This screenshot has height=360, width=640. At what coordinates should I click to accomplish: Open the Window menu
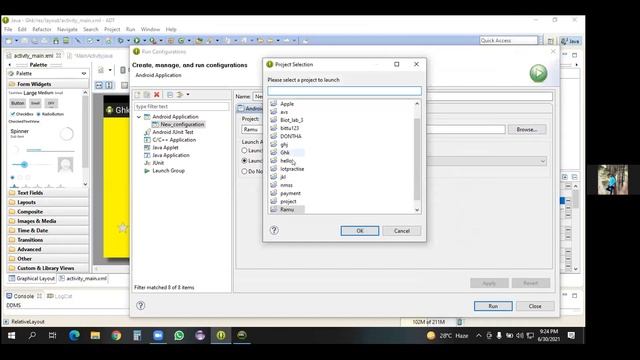click(x=150, y=29)
